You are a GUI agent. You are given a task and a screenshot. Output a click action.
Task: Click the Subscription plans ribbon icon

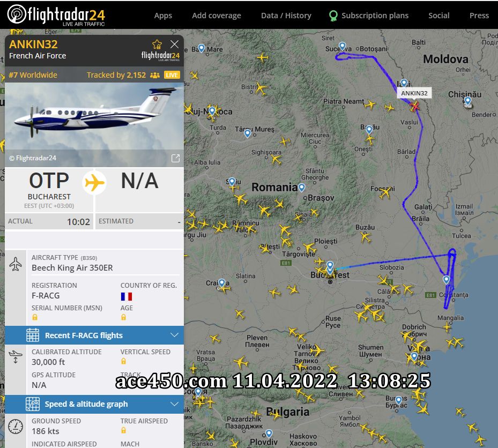click(x=333, y=16)
